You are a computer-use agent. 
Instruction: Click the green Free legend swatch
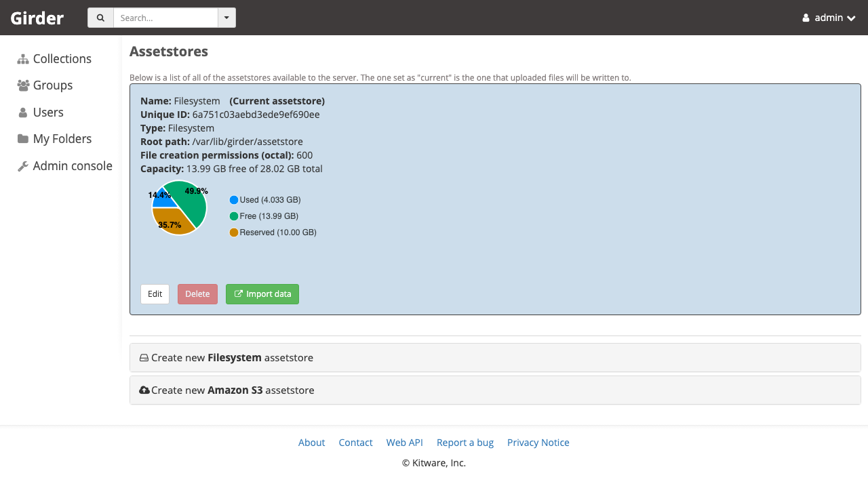pyautogui.click(x=234, y=216)
